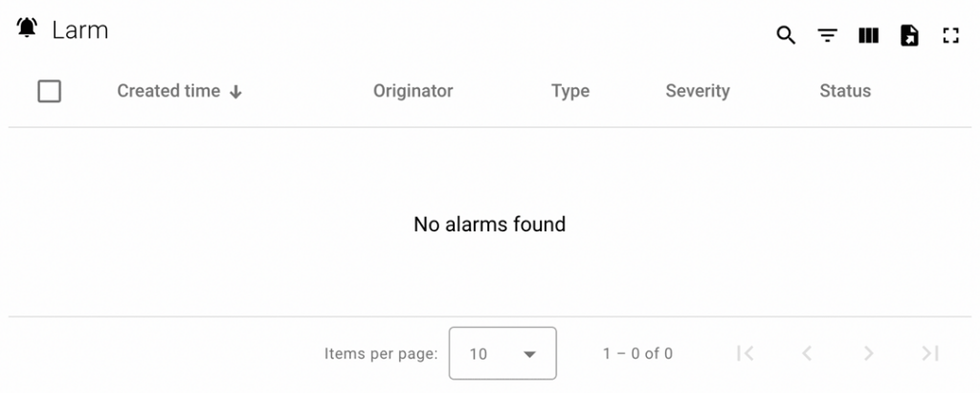Export the alarm table data
The height and width of the screenshot is (393, 980).
909,36
